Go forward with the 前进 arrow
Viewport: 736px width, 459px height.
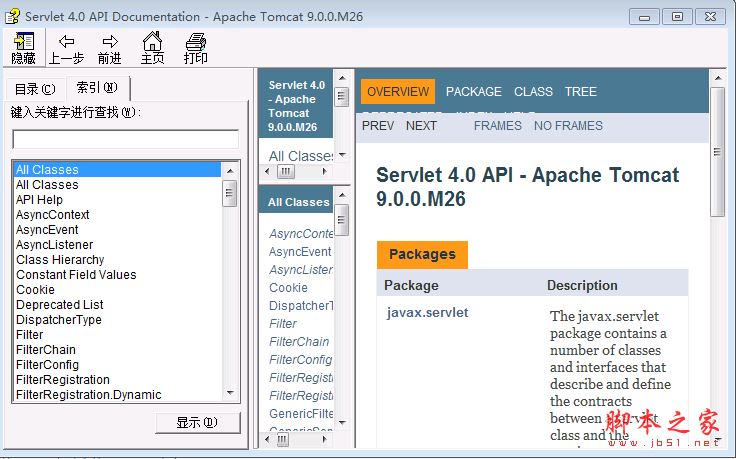click(x=110, y=49)
